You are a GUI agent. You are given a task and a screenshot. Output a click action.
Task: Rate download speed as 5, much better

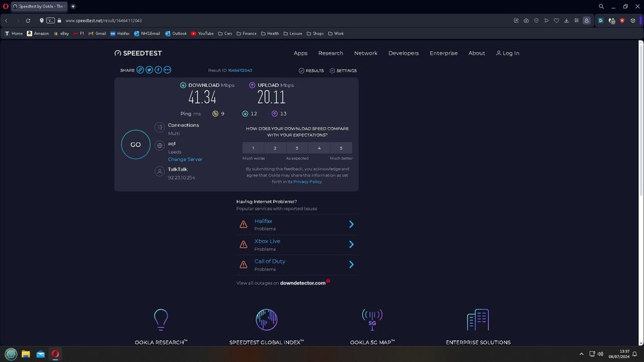coord(341,148)
